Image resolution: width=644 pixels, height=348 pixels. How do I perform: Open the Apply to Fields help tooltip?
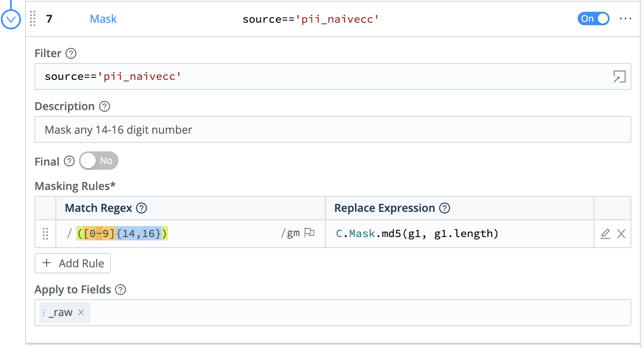click(x=120, y=290)
